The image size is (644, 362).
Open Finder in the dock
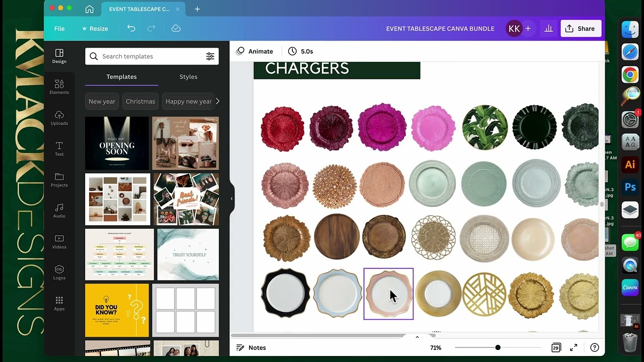[x=630, y=30]
